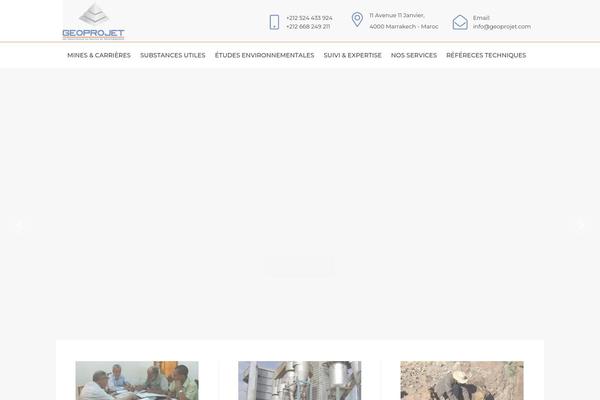This screenshot has height=400, width=600.
Task: Click phone number +212 524 433 924
Action: (x=309, y=18)
